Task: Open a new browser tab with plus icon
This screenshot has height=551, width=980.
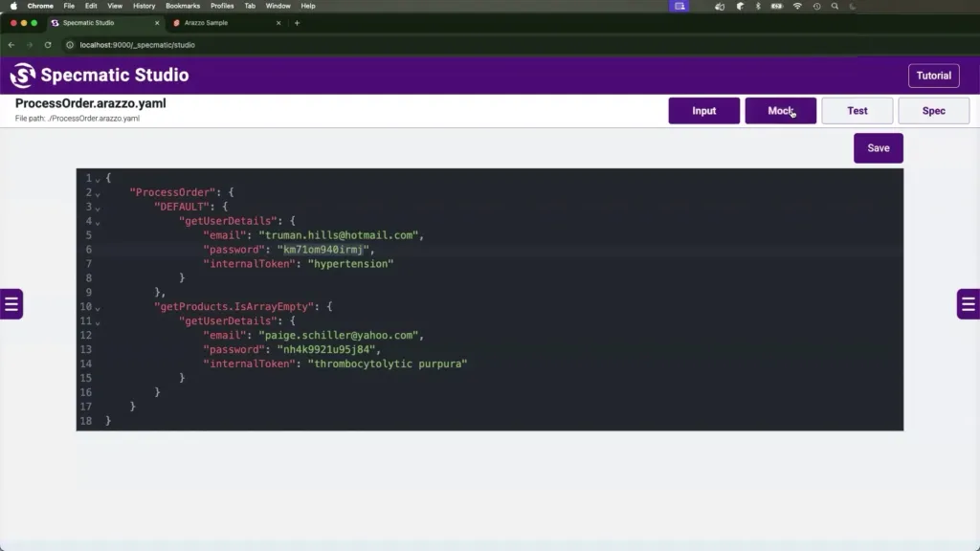Action: coord(297,23)
